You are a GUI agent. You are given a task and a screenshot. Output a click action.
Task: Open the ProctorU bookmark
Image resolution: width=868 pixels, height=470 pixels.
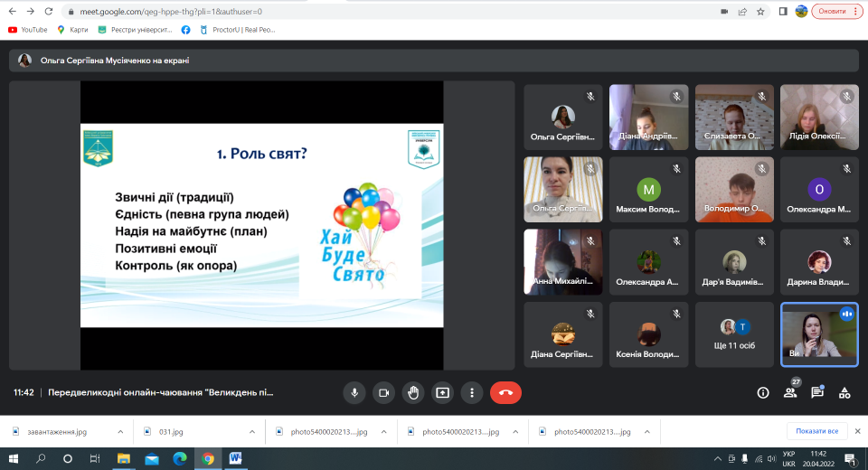(x=238, y=30)
